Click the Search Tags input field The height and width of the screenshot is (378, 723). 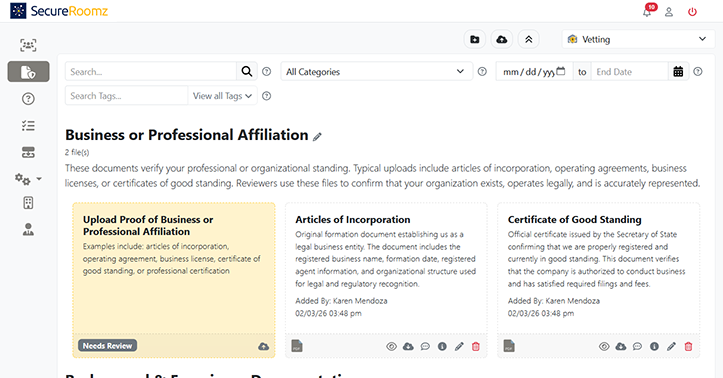pos(126,96)
